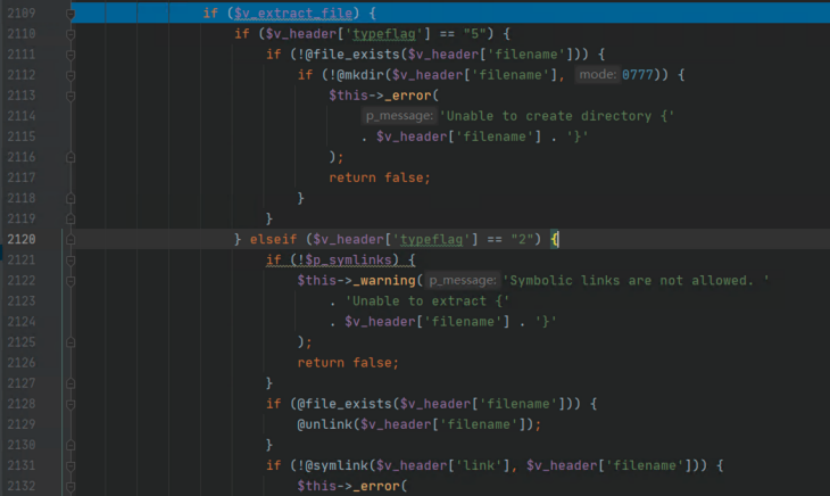The image size is (830, 496).
Task: Fold the elseif block at line 2120
Action: point(70,240)
